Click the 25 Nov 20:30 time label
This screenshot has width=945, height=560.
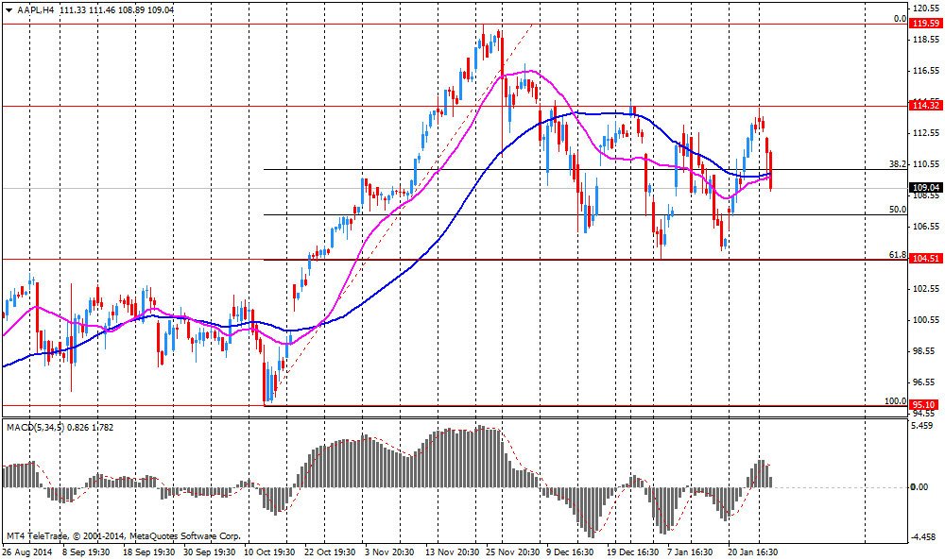click(513, 552)
